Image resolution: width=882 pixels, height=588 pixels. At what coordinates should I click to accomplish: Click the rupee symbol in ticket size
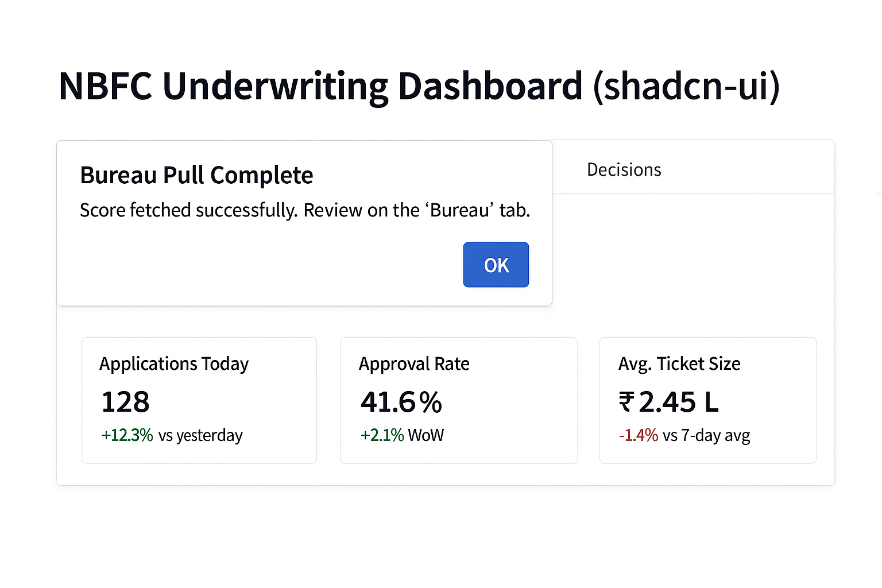626,402
